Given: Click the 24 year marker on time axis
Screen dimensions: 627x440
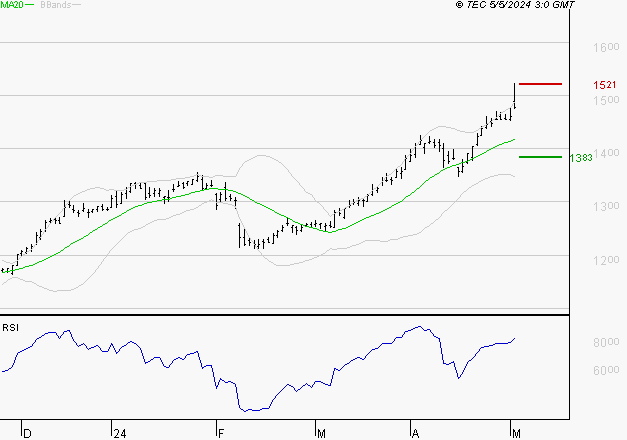Looking at the screenshot, I should [x=120, y=434].
